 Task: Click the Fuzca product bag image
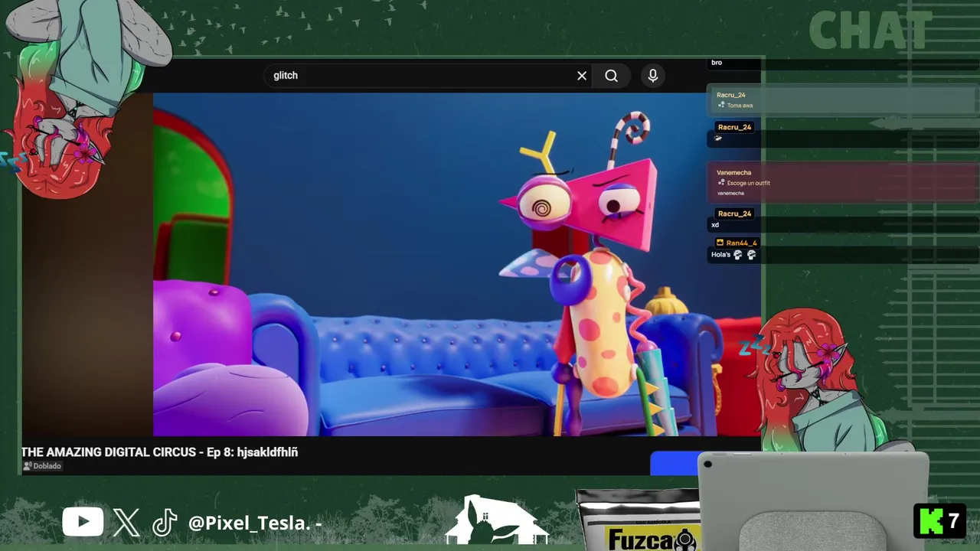[639, 521]
